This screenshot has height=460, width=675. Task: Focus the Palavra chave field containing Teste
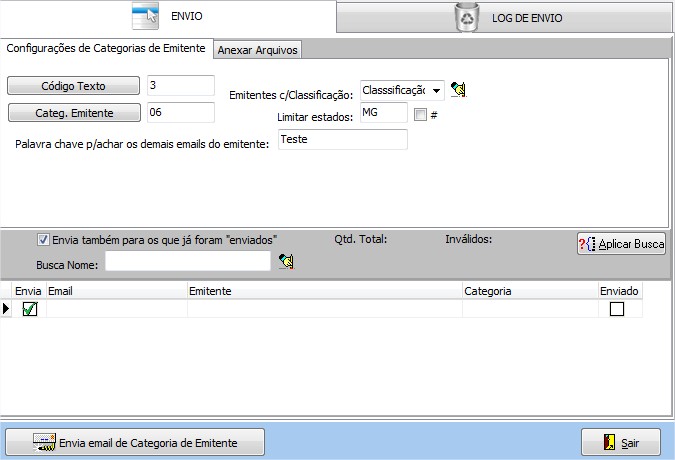pos(342,140)
